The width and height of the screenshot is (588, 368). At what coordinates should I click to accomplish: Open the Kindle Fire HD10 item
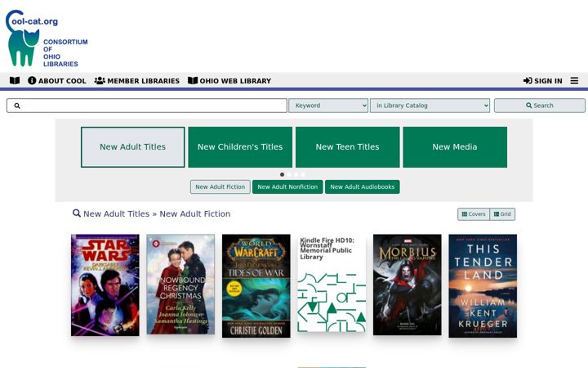[332, 284]
